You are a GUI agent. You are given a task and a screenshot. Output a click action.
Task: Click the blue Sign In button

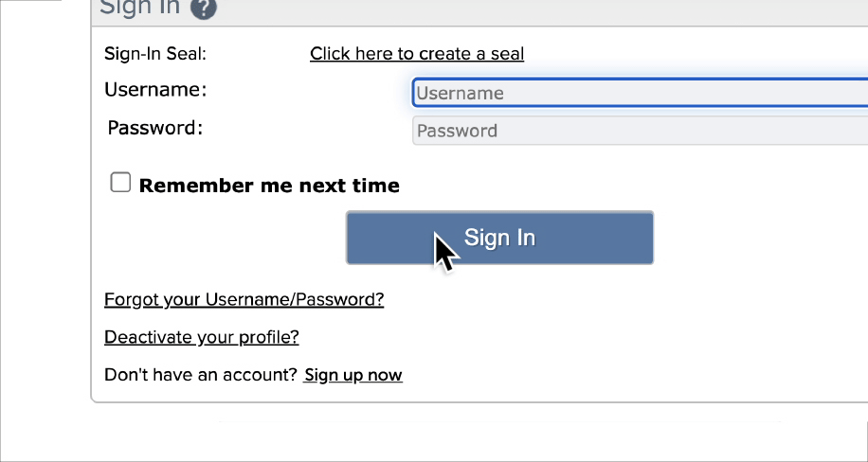point(500,238)
